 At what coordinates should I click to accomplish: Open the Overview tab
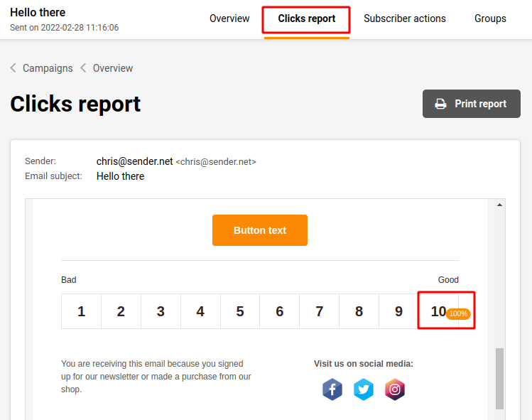coord(229,18)
